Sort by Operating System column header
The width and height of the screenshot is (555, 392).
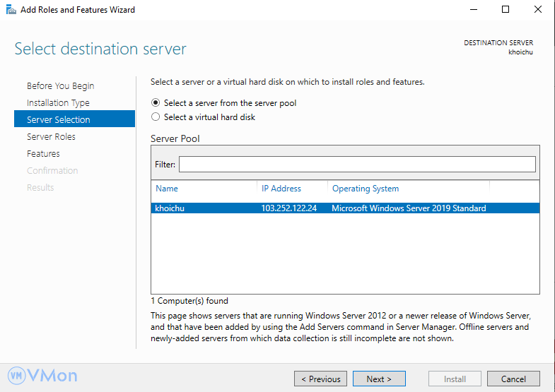[366, 189]
